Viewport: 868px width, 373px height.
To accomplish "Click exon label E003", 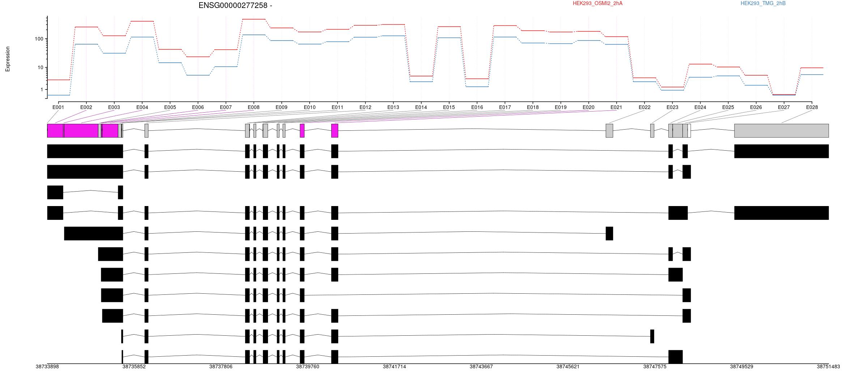I will 114,107.
